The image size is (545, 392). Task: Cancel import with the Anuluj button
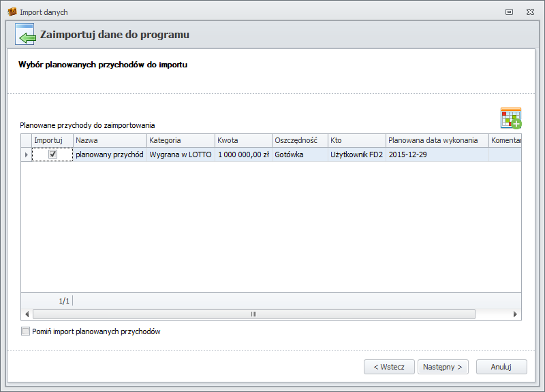tap(501, 367)
